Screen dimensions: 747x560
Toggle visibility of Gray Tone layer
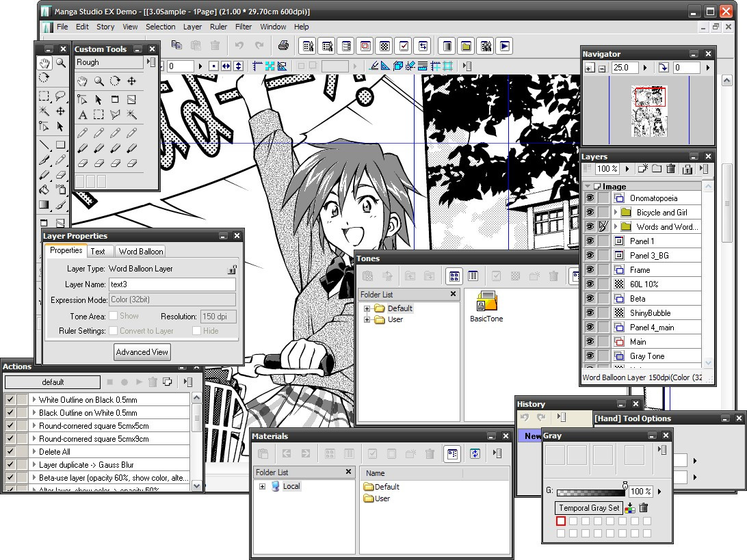pos(590,356)
